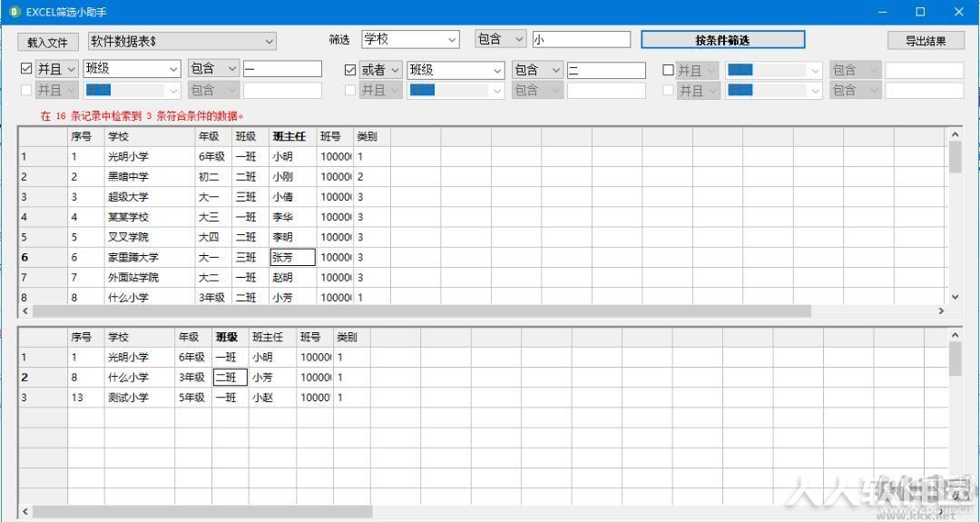Image resolution: width=980 pixels, height=522 pixels.
Task: Select the 家里蹲大学 cell
Action: [x=150, y=257]
